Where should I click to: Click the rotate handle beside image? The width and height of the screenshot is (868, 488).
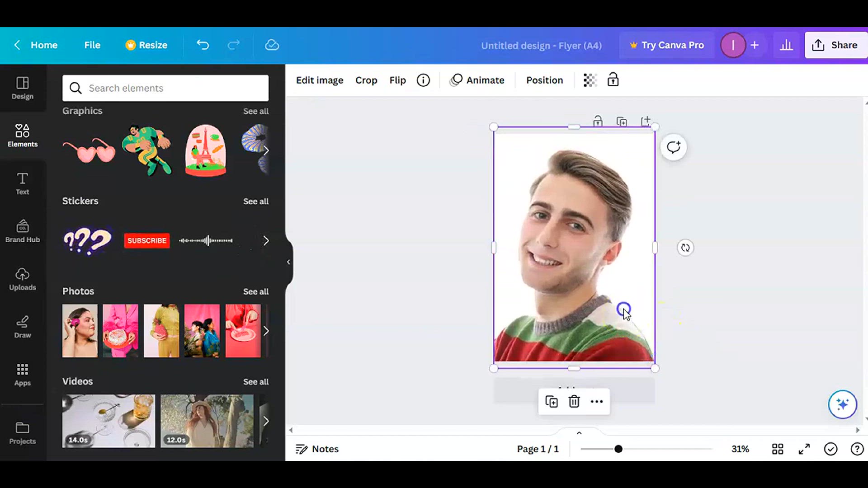685,248
